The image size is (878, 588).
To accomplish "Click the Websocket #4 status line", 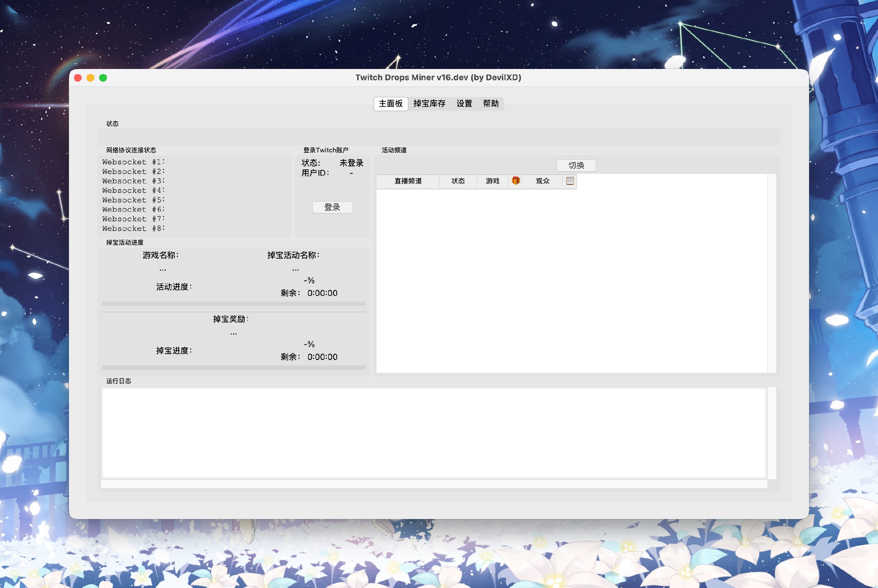I will [133, 190].
